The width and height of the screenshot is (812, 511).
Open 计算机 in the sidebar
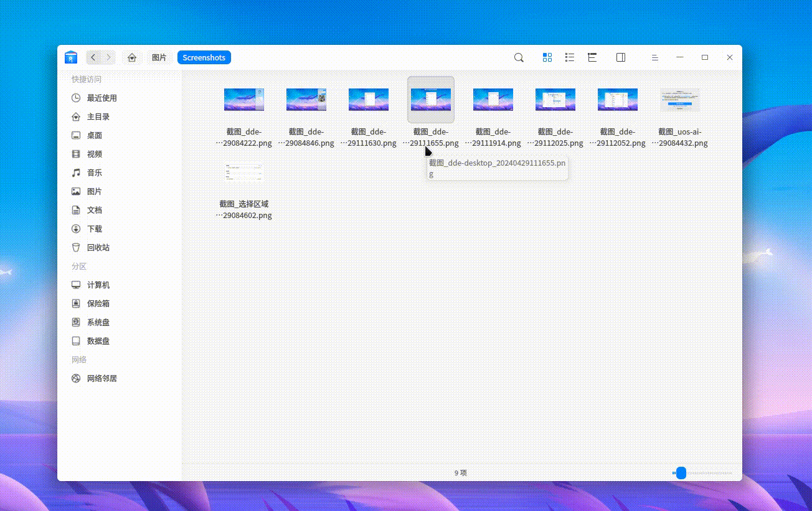[x=120, y=285]
